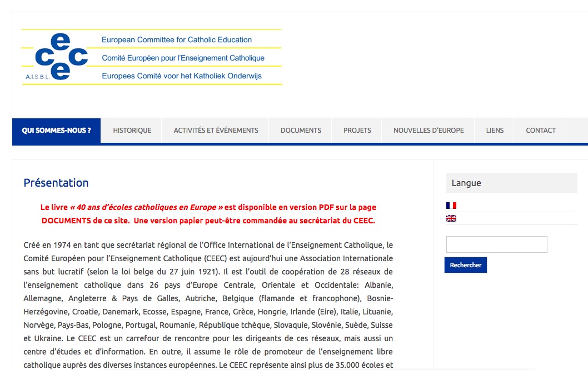Image resolution: width=588 pixels, height=370 pixels.
Task: Switch language with the French flag
Action: coord(451,206)
